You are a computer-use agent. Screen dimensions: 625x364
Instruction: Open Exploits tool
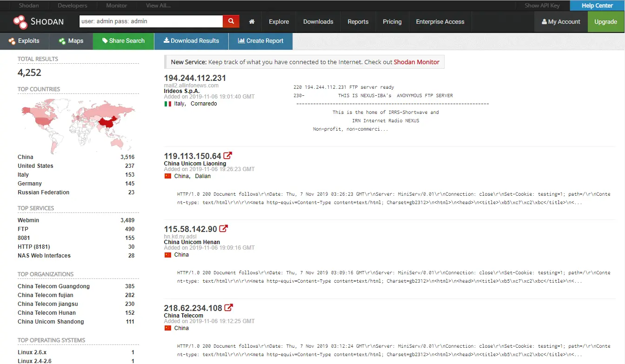[24, 41]
